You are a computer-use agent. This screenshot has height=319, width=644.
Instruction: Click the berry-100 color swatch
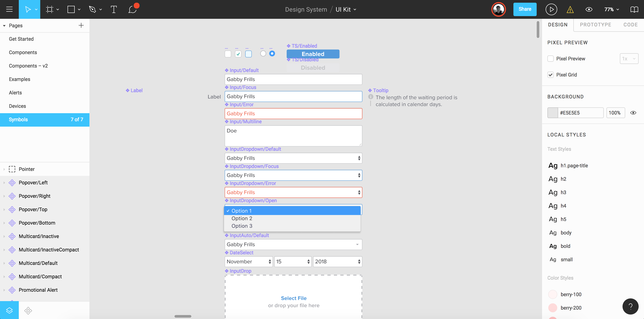(552, 294)
